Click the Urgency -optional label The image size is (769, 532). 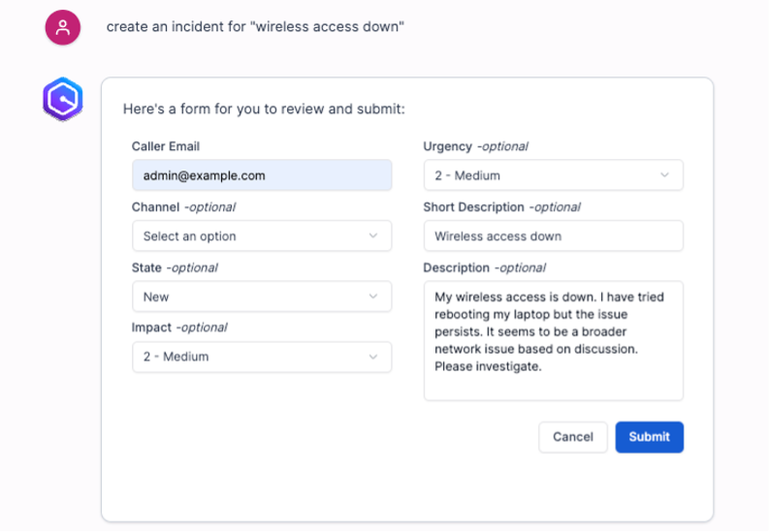(476, 146)
